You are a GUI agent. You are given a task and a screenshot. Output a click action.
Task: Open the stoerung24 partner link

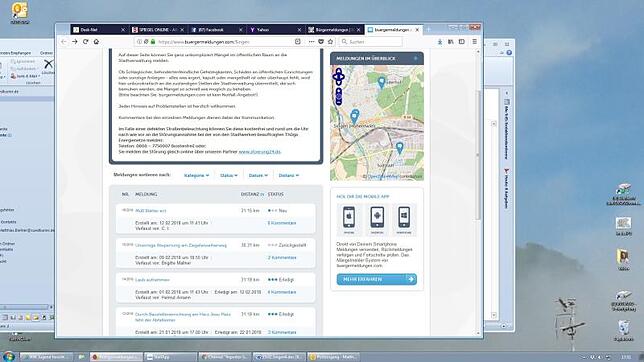click(260, 152)
